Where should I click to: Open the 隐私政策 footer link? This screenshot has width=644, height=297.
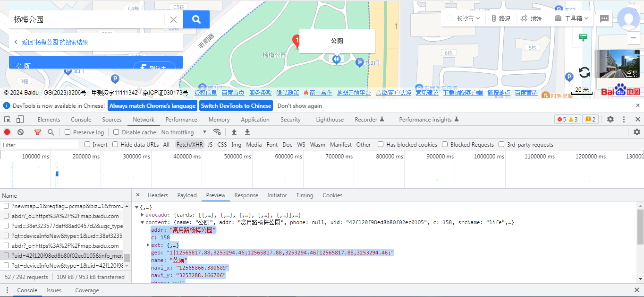pos(288,93)
